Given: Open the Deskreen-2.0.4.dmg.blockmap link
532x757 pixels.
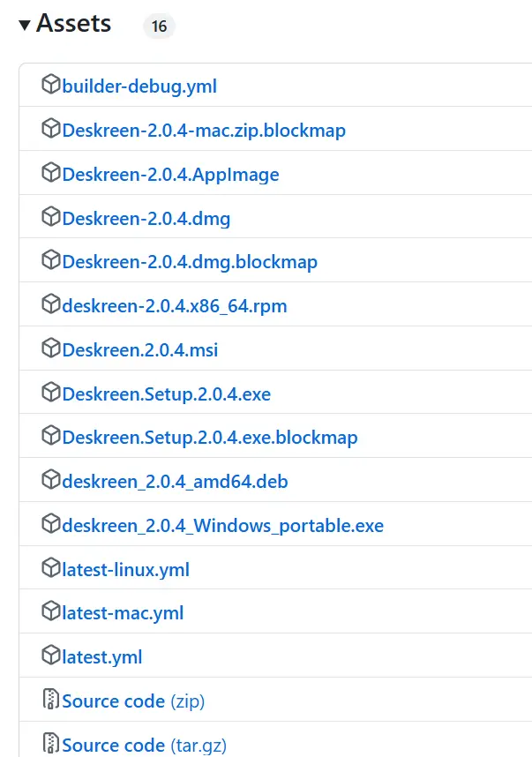Looking at the screenshot, I should coord(190,262).
